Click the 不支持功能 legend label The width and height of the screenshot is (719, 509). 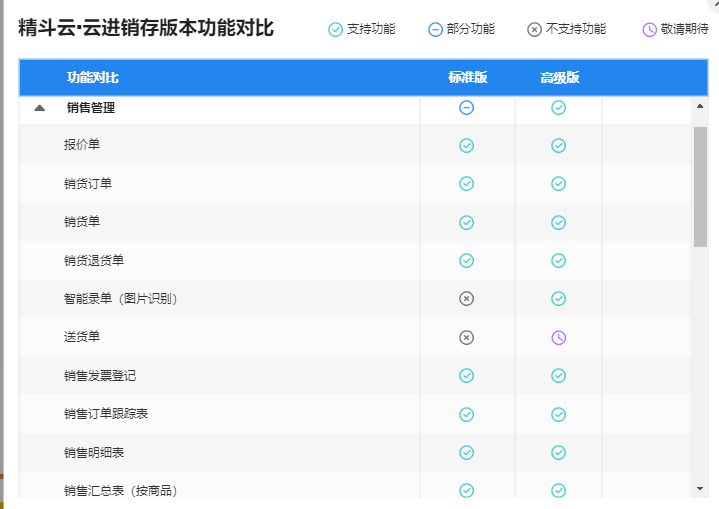point(576,29)
